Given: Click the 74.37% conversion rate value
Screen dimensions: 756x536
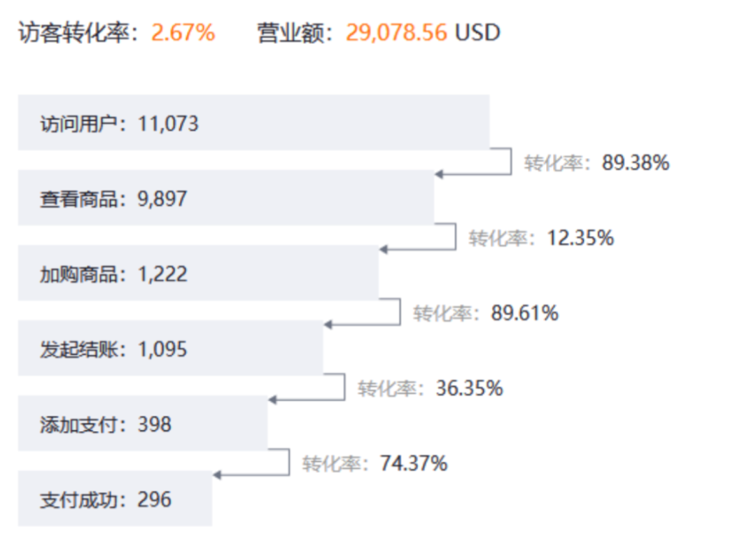Looking at the screenshot, I should point(414,463).
